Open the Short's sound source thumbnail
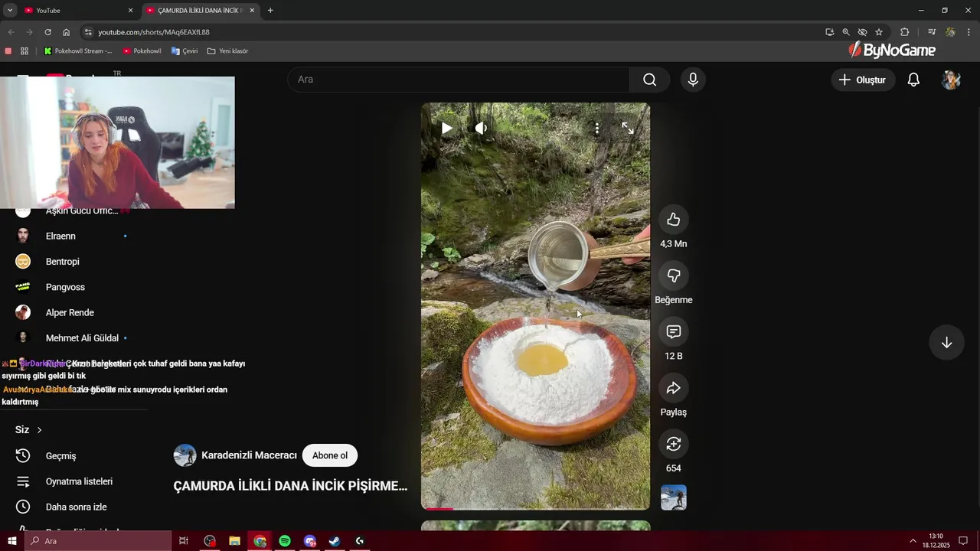 (674, 497)
